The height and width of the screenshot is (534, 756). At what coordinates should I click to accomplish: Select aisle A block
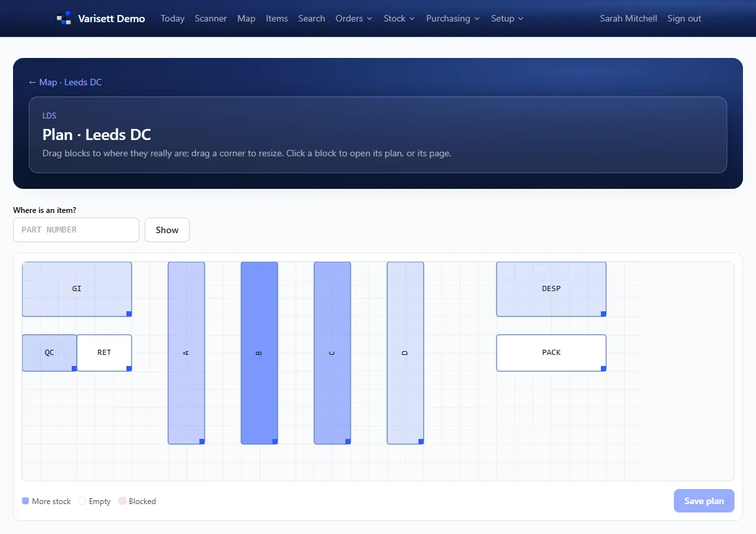tap(186, 353)
